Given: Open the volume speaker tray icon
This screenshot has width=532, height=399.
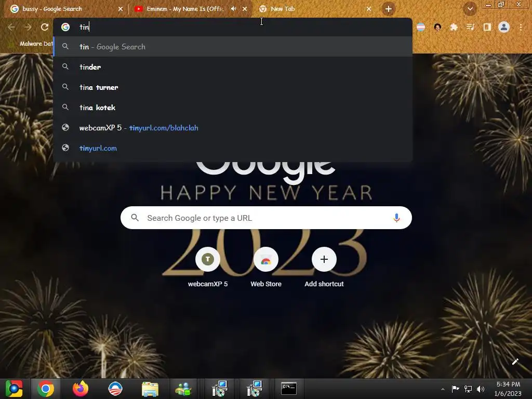Looking at the screenshot, I should click(481, 389).
